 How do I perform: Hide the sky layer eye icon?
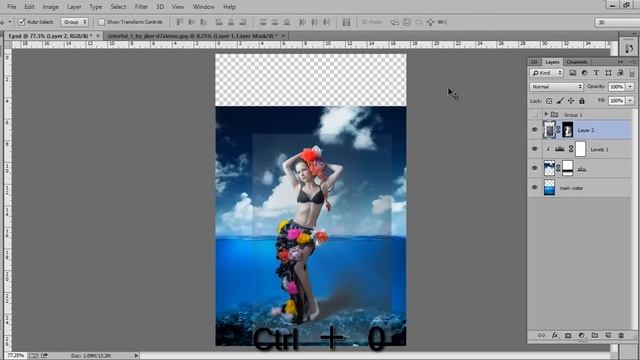point(535,168)
